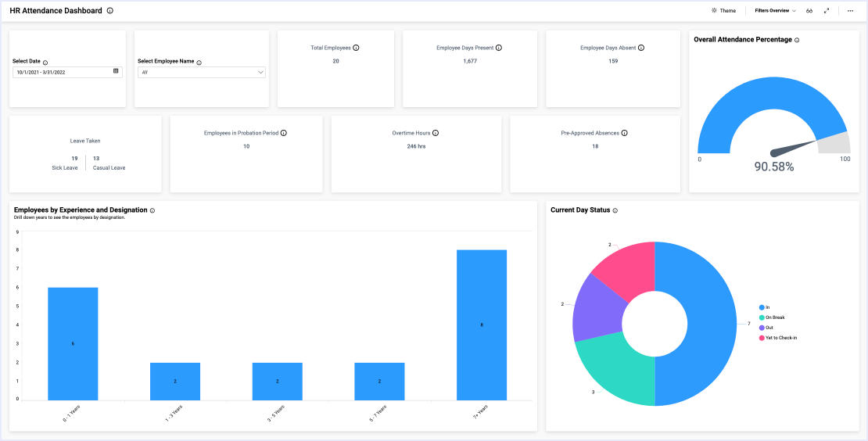Open the calendar picker in Select Date

(116, 71)
